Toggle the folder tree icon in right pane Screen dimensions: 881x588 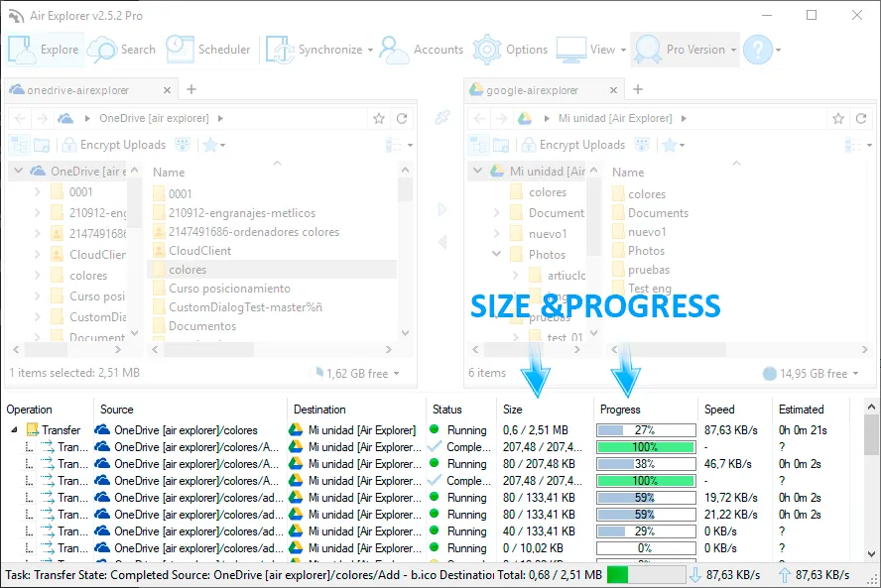coord(478,145)
